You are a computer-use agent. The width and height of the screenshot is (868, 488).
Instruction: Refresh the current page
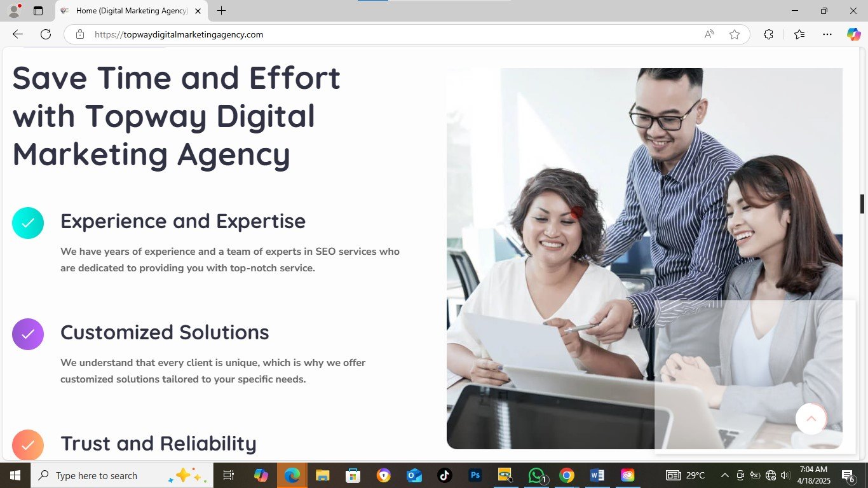pyautogui.click(x=46, y=34)
